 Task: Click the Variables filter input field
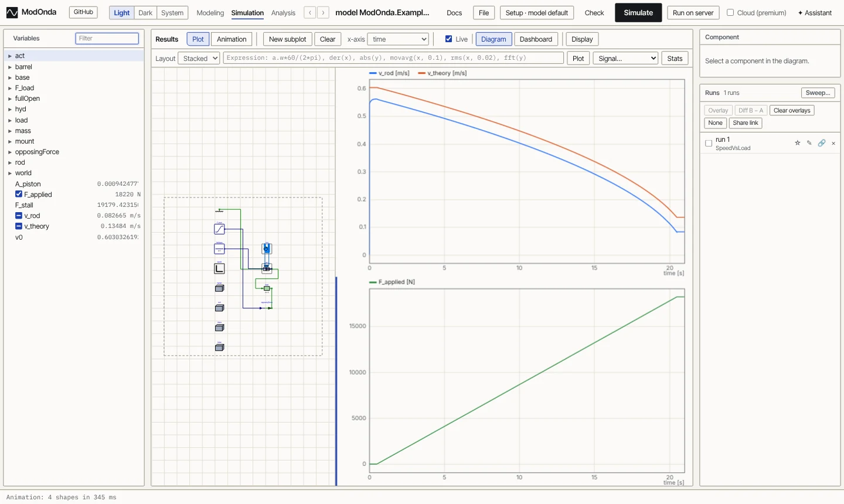coord(107,39)
